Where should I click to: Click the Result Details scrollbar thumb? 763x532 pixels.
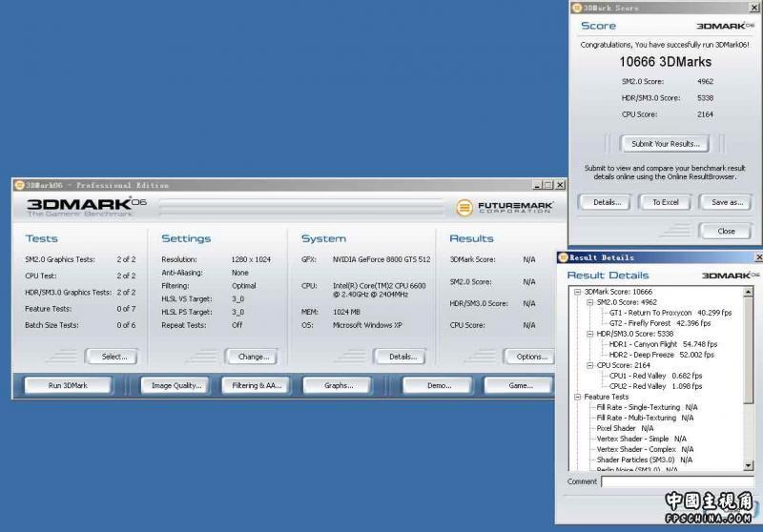749,350
